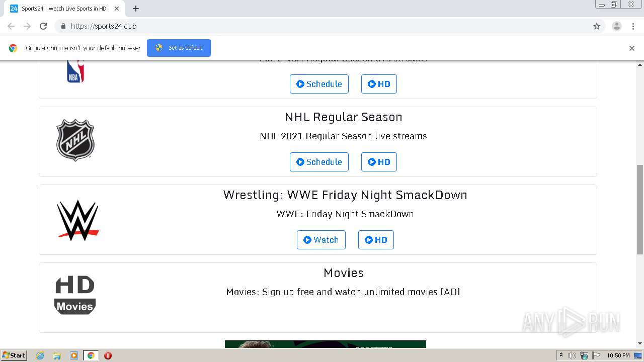Open File Explorer from taskbar
This screenshot has width=644, height=362.
coord(57,355)
